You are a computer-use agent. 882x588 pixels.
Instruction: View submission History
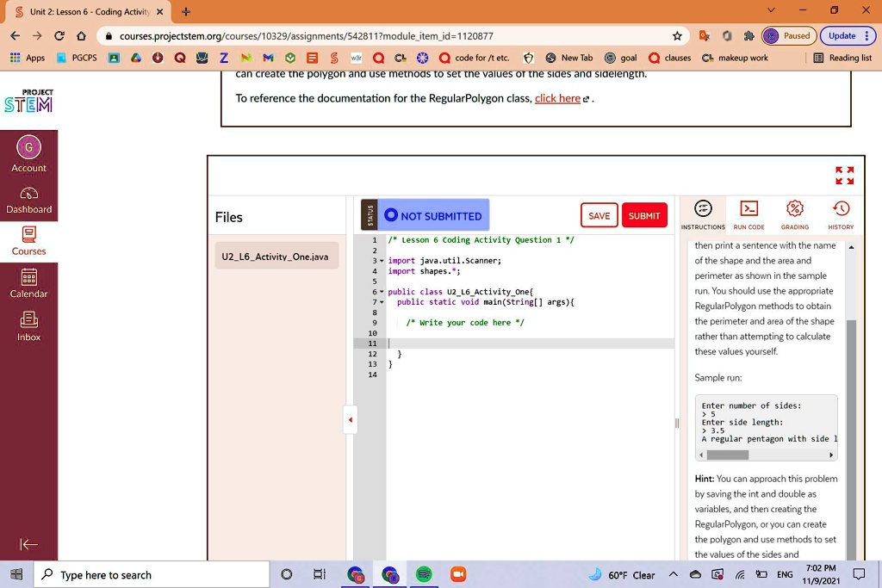841,214
